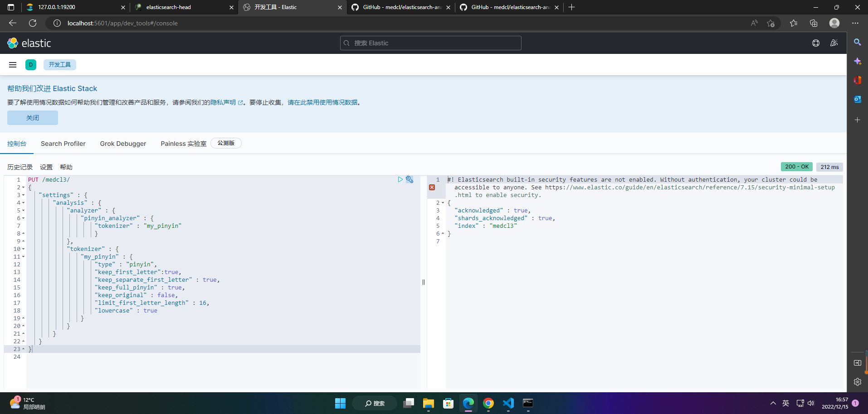The height and width of the screenshot is (414, 868).
Task: Open the Office icon in Edge sidebar
Action: tap(857, 80)
